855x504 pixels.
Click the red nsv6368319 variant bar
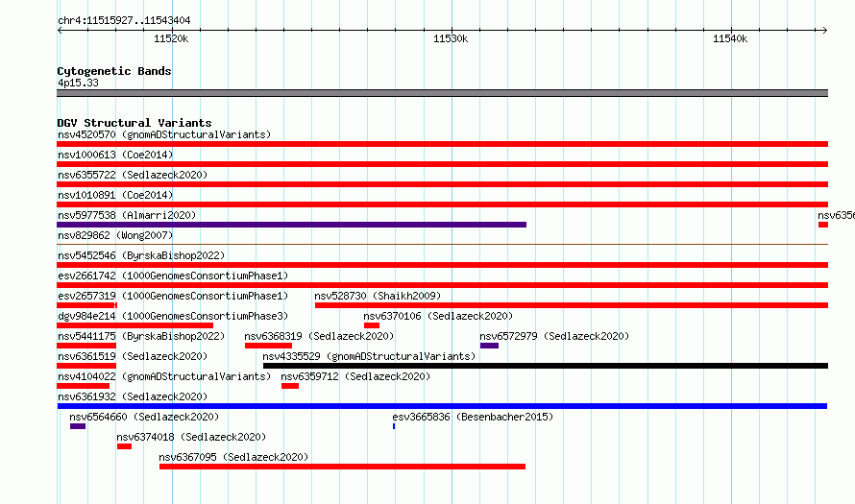[268, 346]
